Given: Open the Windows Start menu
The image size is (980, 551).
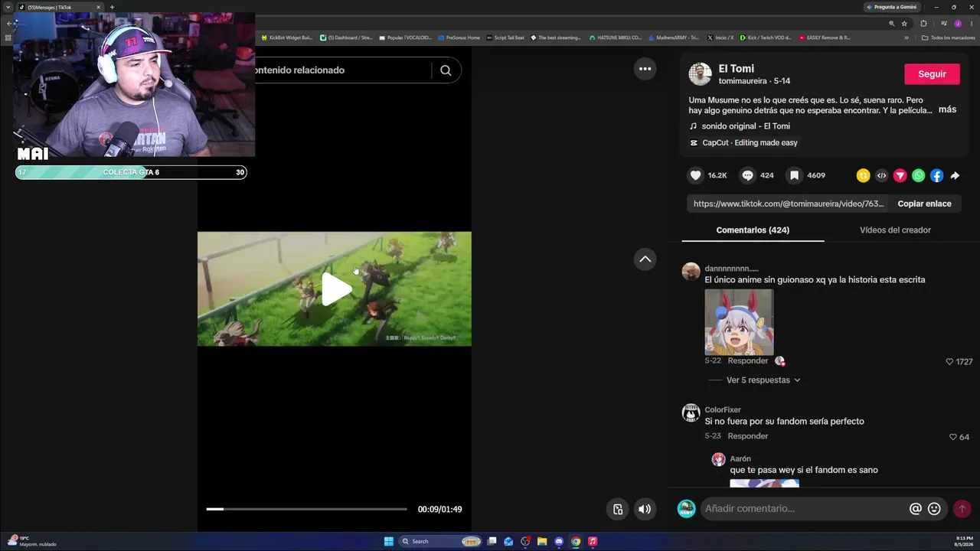Looking at the screenshot, I should [389, 541].
